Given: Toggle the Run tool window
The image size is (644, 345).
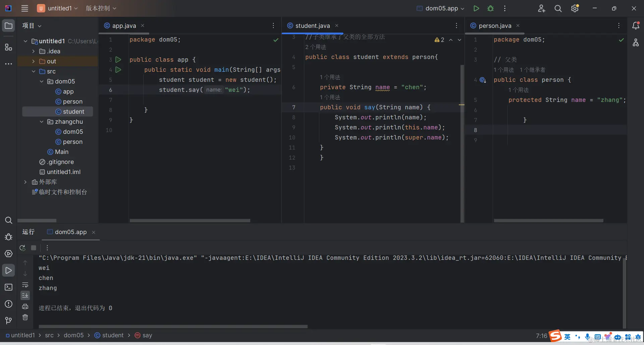Looking at the screenshot, I should [9, 271].
